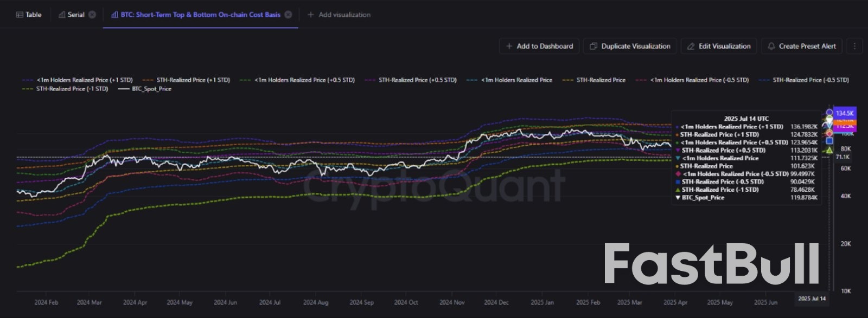
Task: Click the 2025 Jan x-axis label
Action: [x=542, y=302]
